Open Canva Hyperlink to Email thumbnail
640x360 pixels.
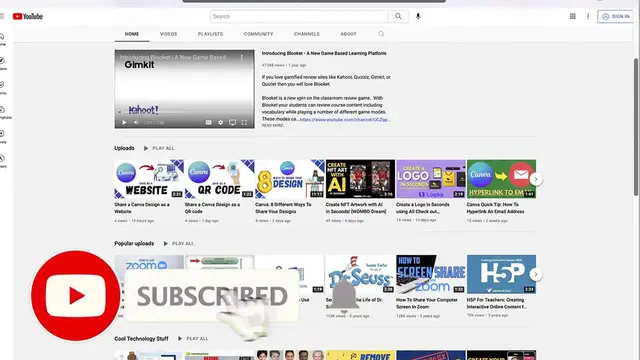(501, 179)
